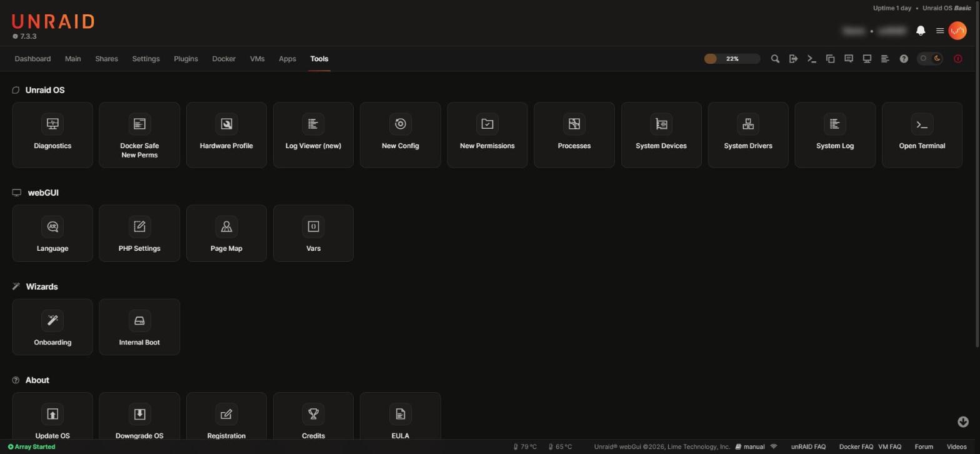This screenshot has height=454, width=980.
Task: Open the Vars tile
Action: 313,233
